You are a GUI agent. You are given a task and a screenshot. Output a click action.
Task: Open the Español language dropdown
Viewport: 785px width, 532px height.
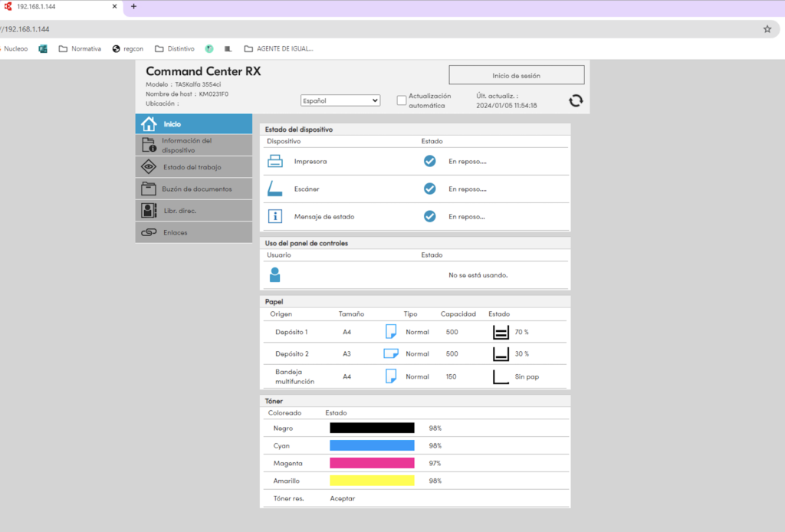click(340, 100)
